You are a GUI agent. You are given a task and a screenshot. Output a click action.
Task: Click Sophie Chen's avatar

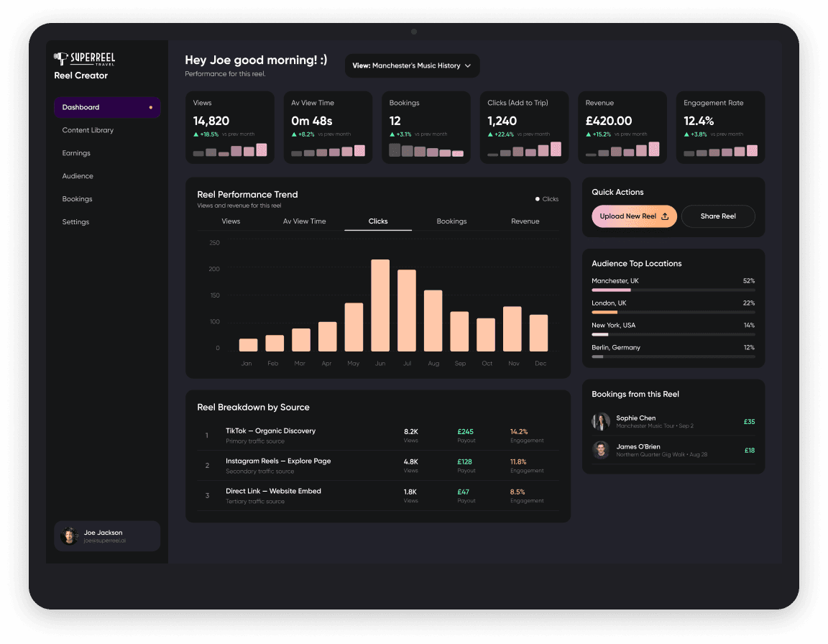pyautogui.click(x=601, y=421)
